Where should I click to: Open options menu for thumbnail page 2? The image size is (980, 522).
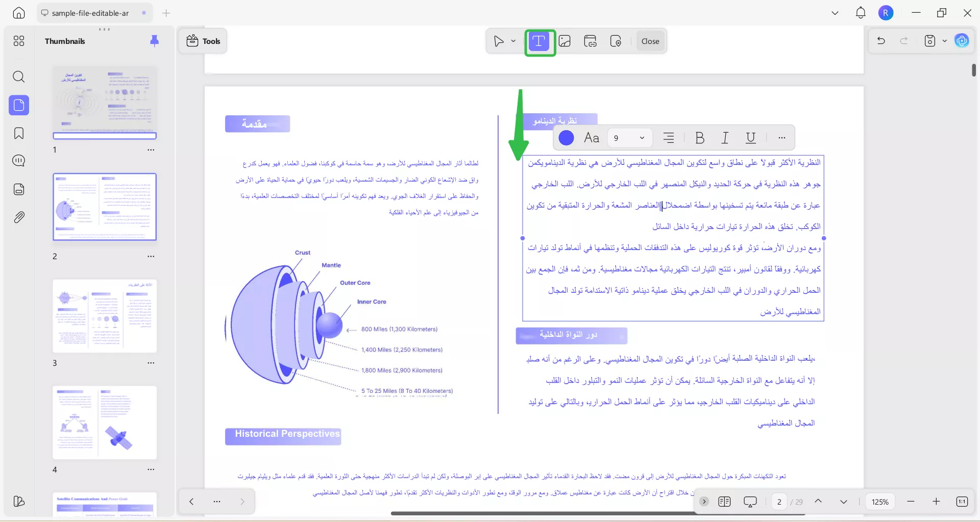click(x=151, y=257)
